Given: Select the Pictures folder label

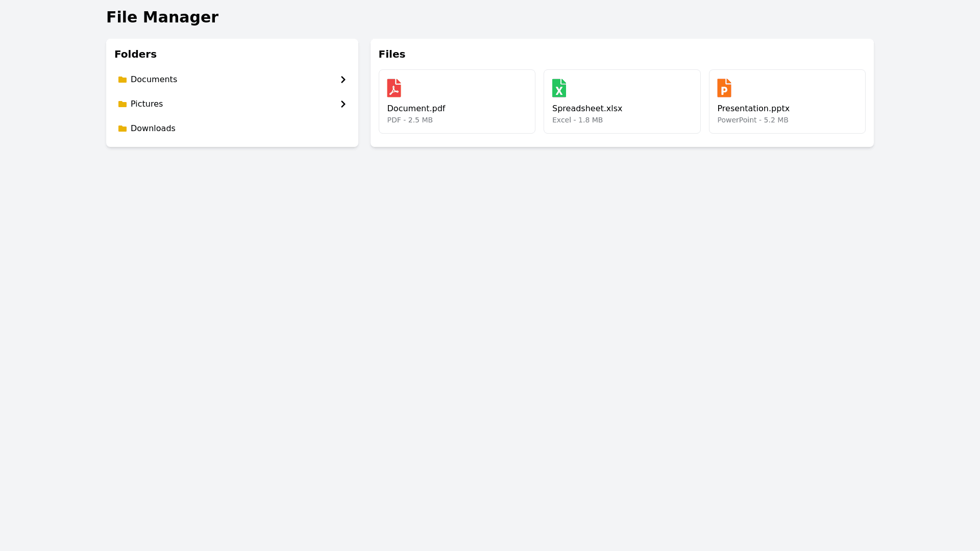Looking at the screenshot, I should [x=146, y=104].
